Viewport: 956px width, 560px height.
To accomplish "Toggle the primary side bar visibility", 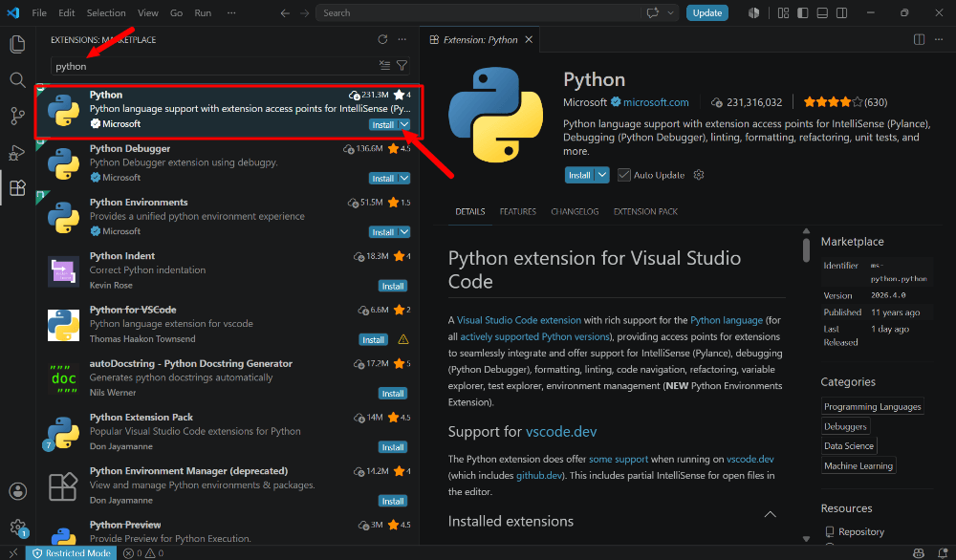I will (x=803, y=12).
